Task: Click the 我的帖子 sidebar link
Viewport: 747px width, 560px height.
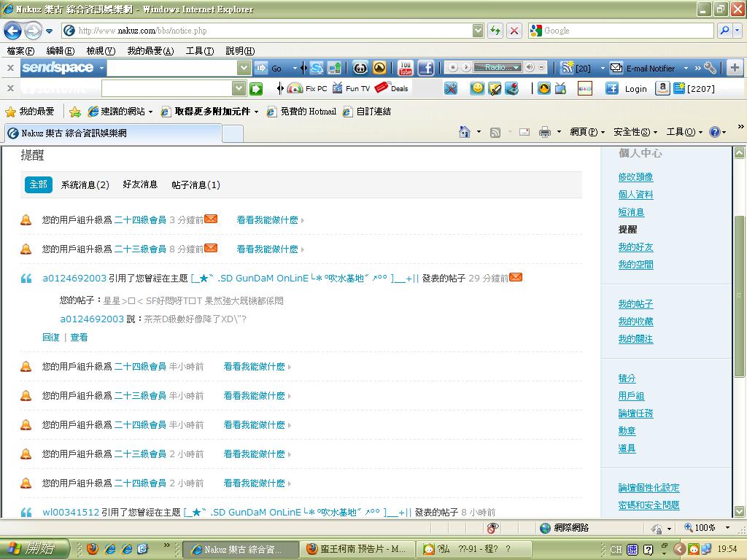Action: (635, 304)
